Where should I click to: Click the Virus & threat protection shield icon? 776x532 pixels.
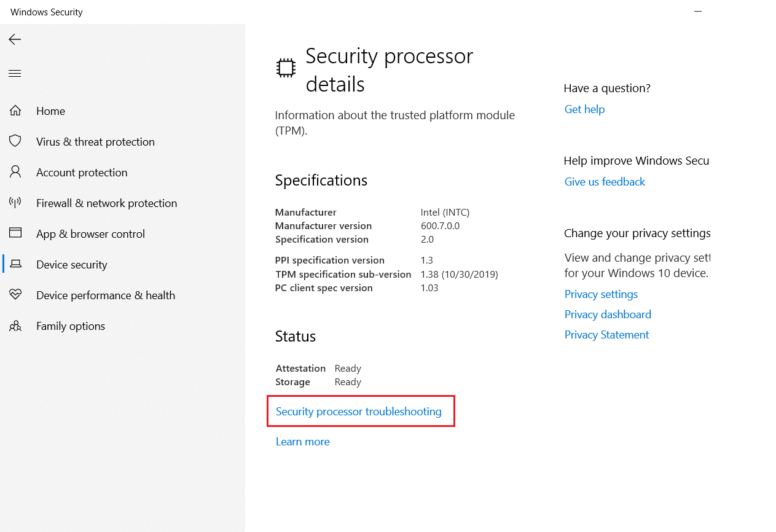point(15,141)
